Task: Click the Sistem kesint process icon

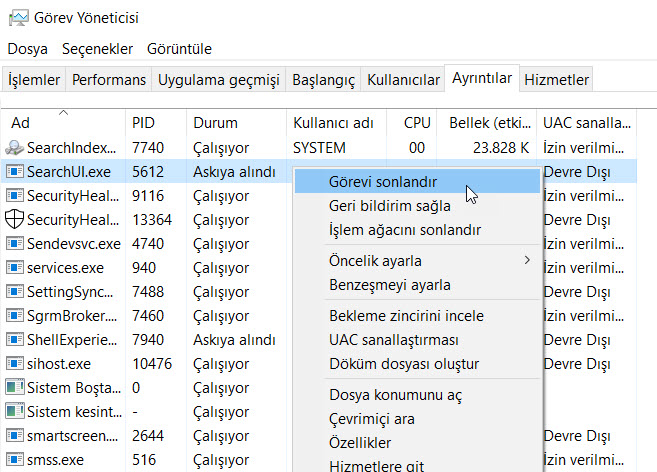Action: [15, 411]
